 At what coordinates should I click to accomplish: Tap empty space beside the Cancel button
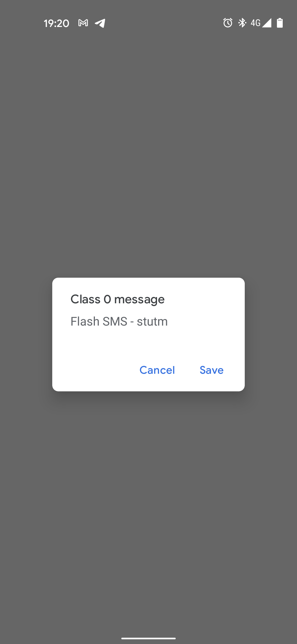(x=94, y=370)
